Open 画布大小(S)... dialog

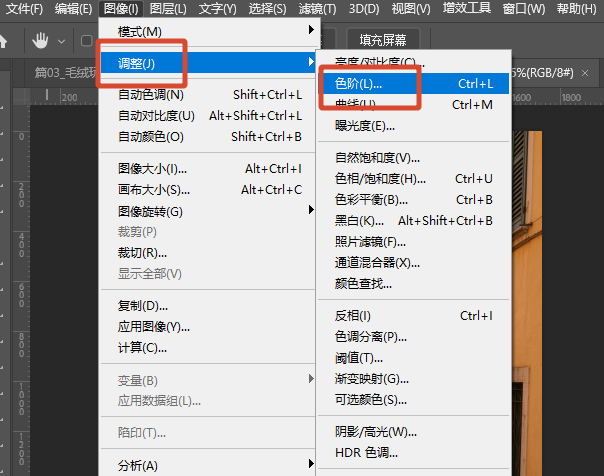pyautogui.click(x=208, y=190)
